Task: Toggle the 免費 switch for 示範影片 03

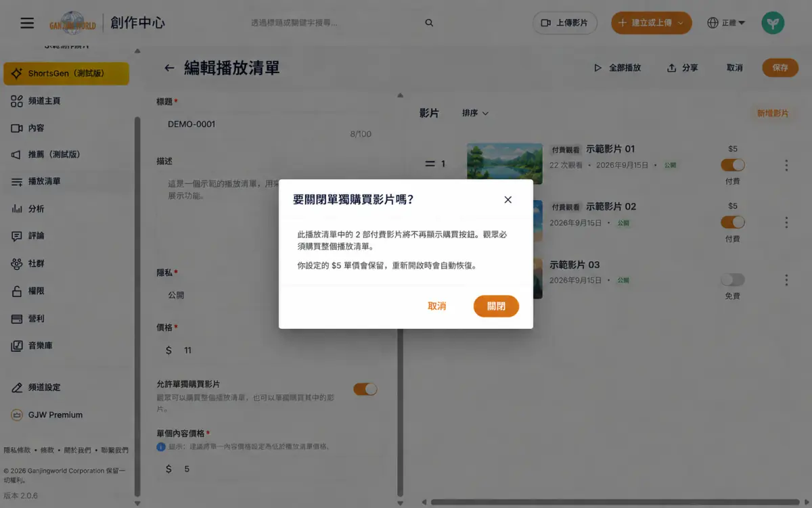Action: pos(733,279)
